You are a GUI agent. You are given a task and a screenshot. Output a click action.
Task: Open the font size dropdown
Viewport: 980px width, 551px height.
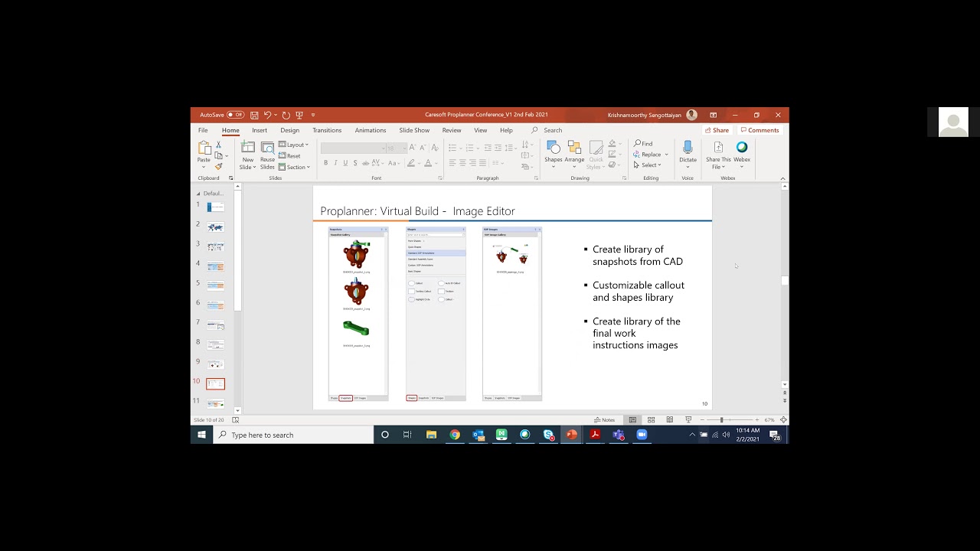coord(395,148)
